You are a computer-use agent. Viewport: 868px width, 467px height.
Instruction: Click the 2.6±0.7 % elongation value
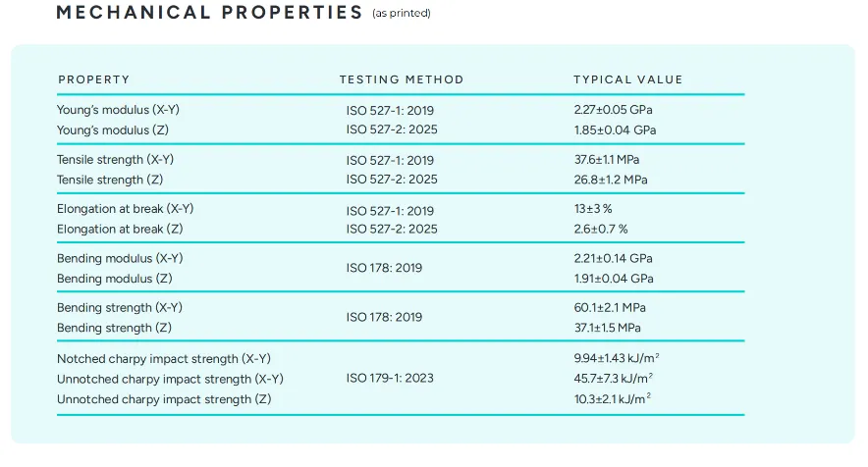click(601, 229)
